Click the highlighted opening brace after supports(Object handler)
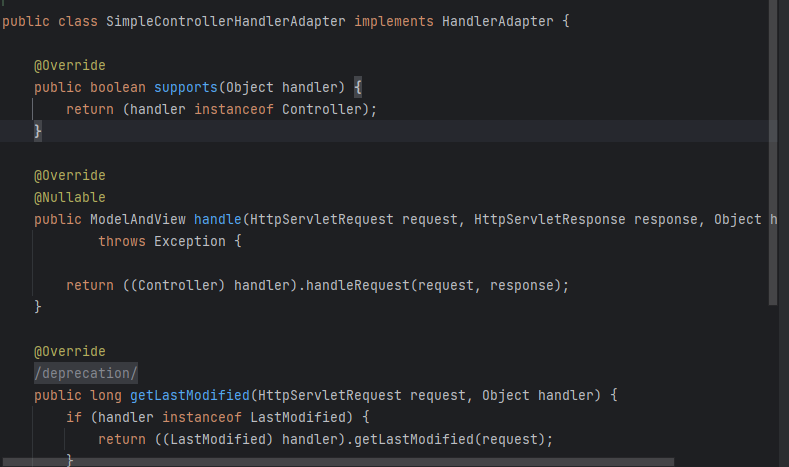Image resolution: width=789 pixels, height=467 pixels. 358,88
